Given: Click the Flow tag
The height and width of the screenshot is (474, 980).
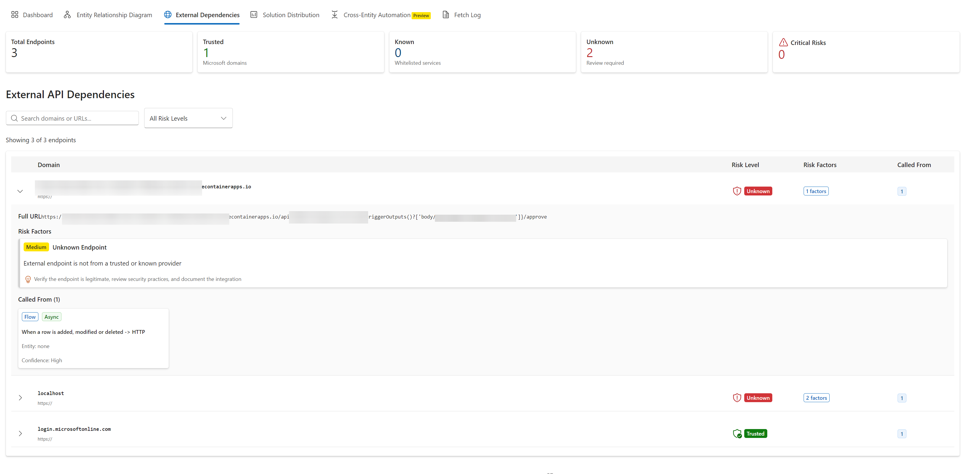Looking at the screenshot, I should pos(30,317).
